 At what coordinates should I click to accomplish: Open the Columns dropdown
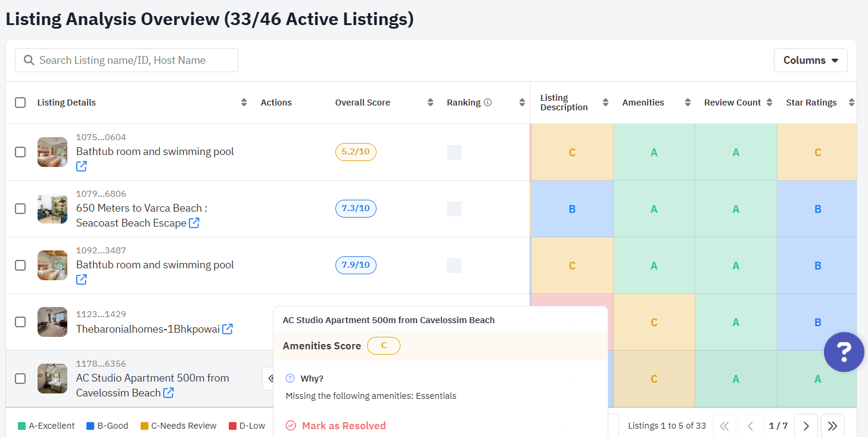click(810, 60)
